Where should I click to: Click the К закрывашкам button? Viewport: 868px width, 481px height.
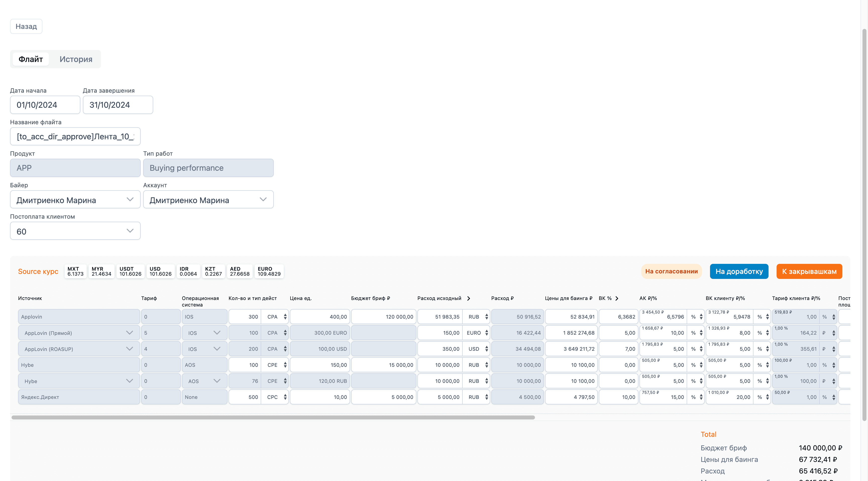point(809,271)
